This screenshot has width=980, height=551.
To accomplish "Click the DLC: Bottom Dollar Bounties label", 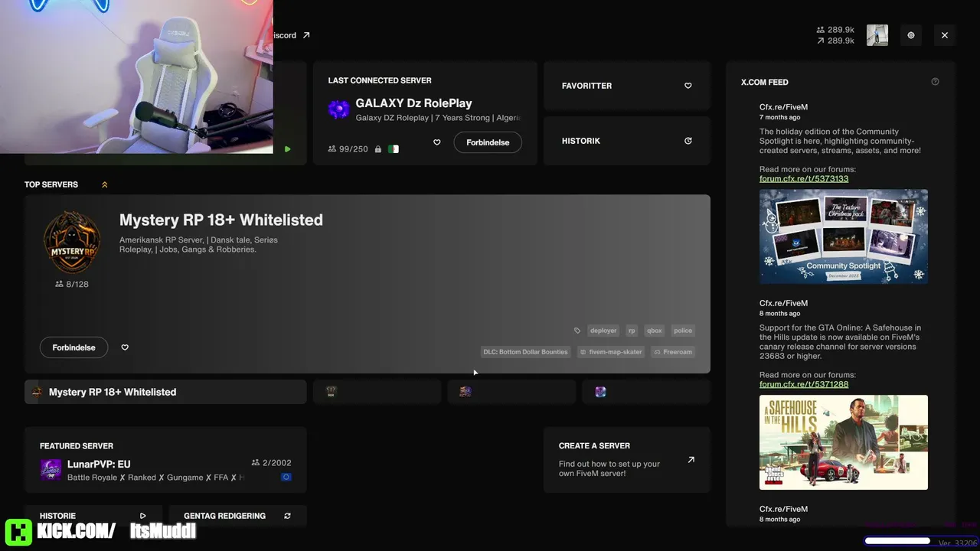I will pyautogui.click(x=526, y=352).
